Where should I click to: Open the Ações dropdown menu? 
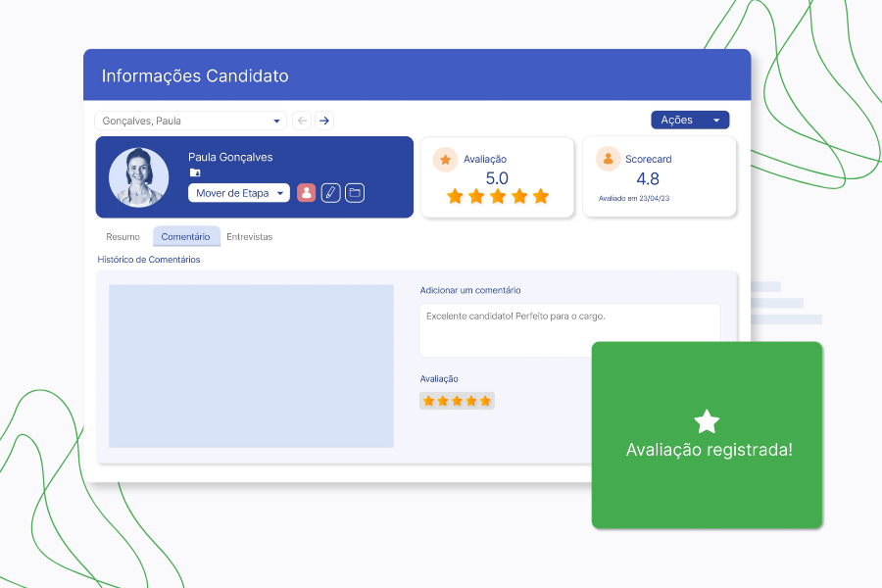(690, 120)
